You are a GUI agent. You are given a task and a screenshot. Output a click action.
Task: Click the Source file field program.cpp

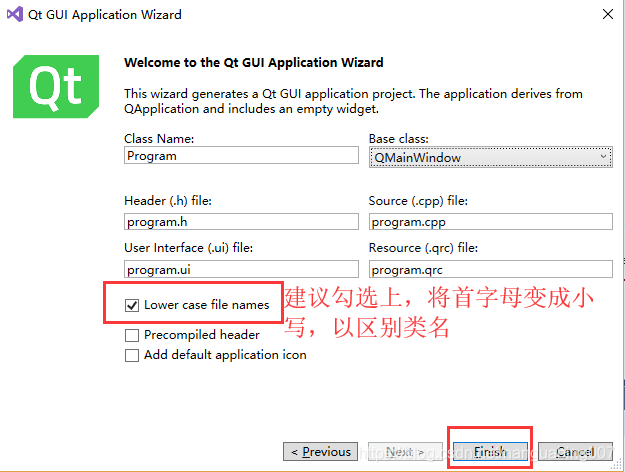click(491, 222)
